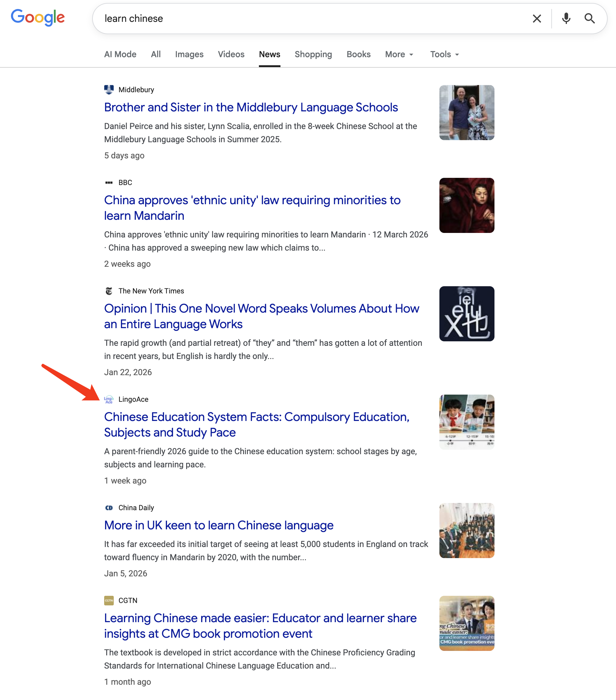Click the '2 weeks ago' timestamp
The height and width of the screenshot is (700, 616).
point(128,264)
